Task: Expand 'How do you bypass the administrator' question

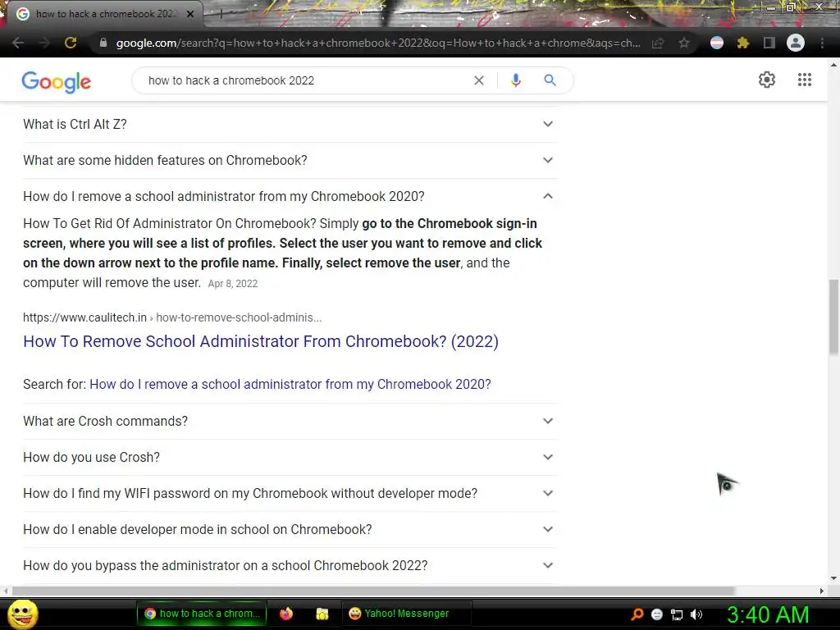Action: click(x=290, y=566)
